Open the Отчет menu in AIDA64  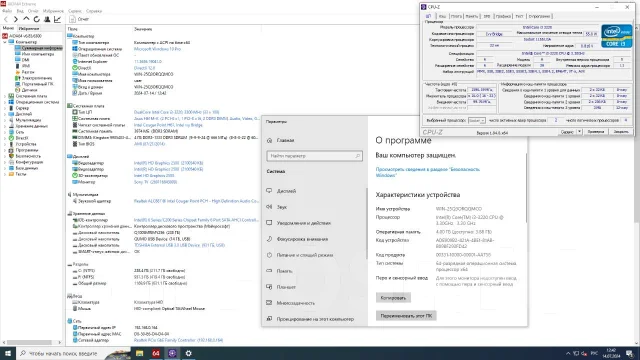[33, 11]
